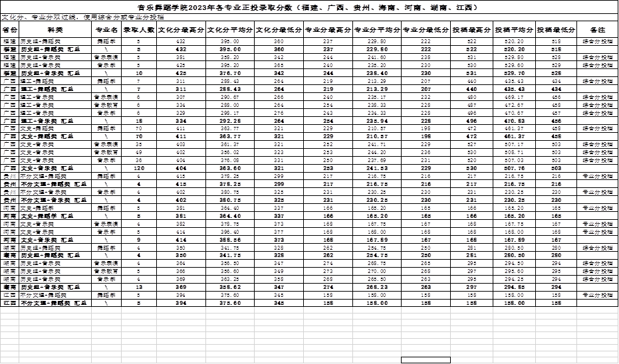Viewport: 619px width, 364px height.
Task: Select the 科类 column header cell
Action: 56,31
